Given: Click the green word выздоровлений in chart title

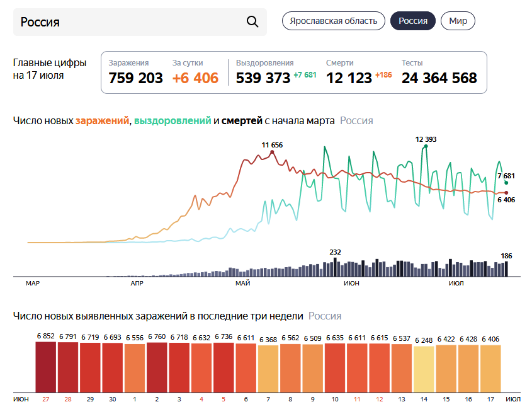Looking at the screenshot, I should click(x=173, y=120).
